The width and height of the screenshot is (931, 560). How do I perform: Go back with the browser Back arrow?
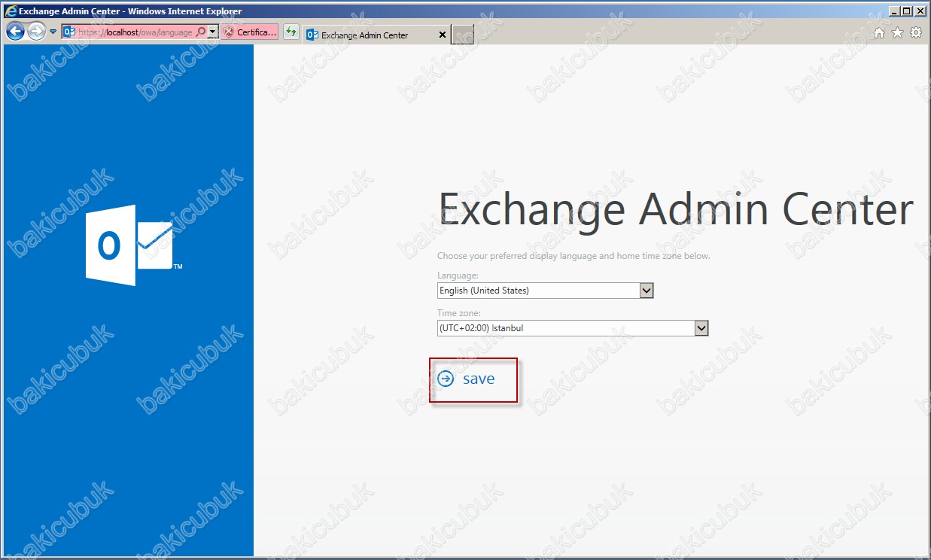coord(15,32)
